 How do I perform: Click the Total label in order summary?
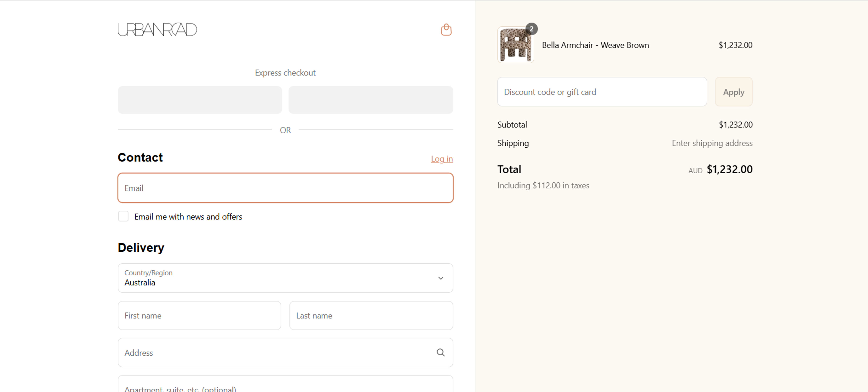coord(509,169)
